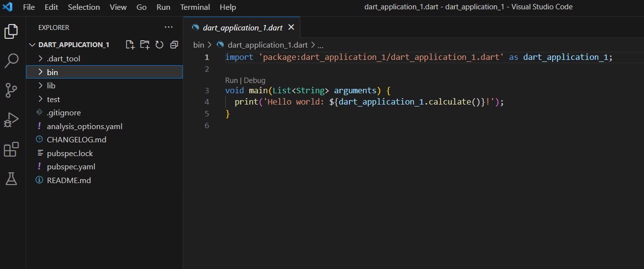Open the Edit menu

pos(51,7)
